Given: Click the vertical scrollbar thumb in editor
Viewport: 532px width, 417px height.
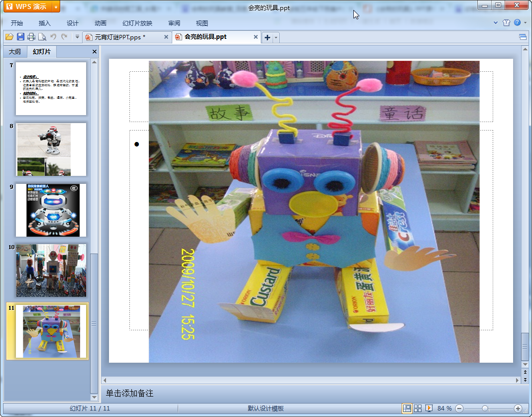Looking at the screenshot, I should pos(525,346).
